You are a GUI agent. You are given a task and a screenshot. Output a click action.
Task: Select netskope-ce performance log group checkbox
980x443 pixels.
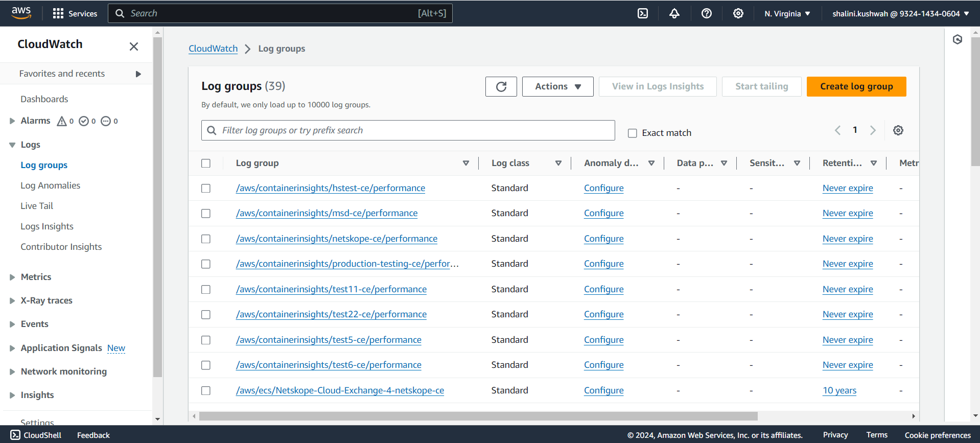pyautogui.click(x=206, y=239)
